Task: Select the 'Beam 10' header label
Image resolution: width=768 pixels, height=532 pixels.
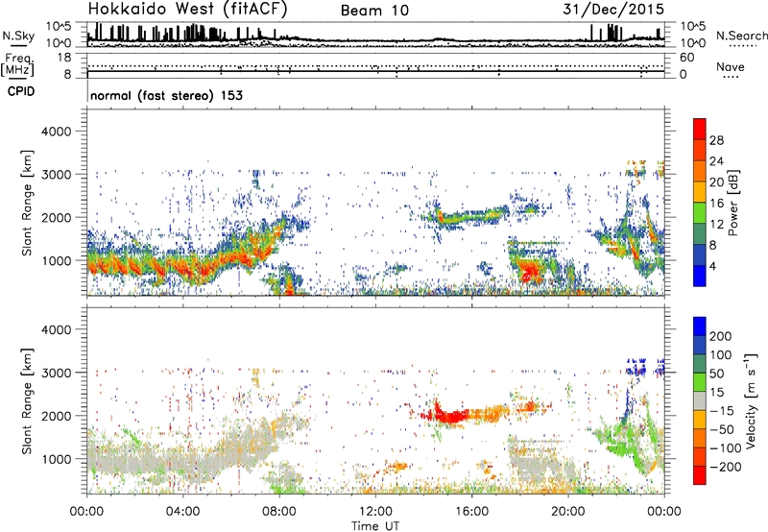Action: (x=374, y=11)
